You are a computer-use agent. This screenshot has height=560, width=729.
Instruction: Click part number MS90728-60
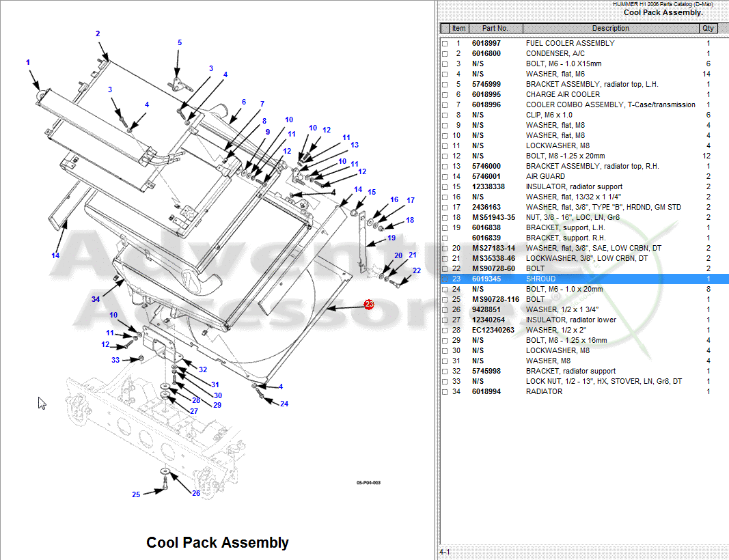pos(494,268)
